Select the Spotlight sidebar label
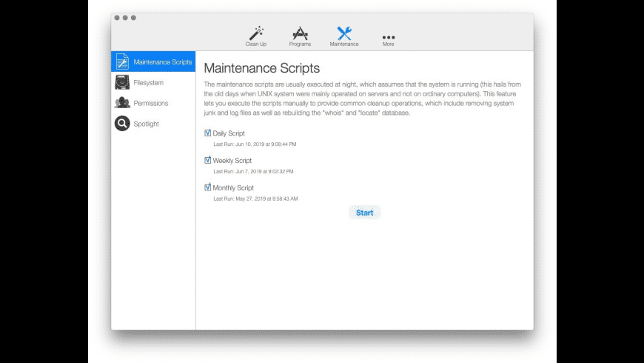644x363 pixels. 147,124
